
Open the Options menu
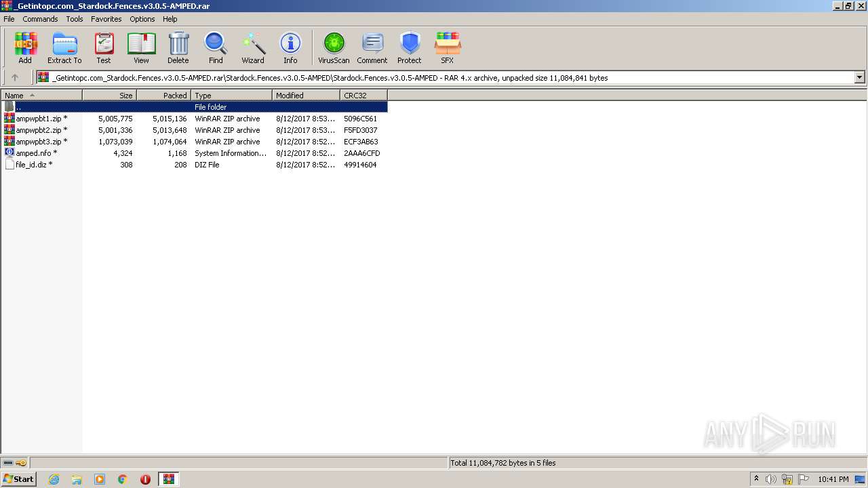pos(142,19)
